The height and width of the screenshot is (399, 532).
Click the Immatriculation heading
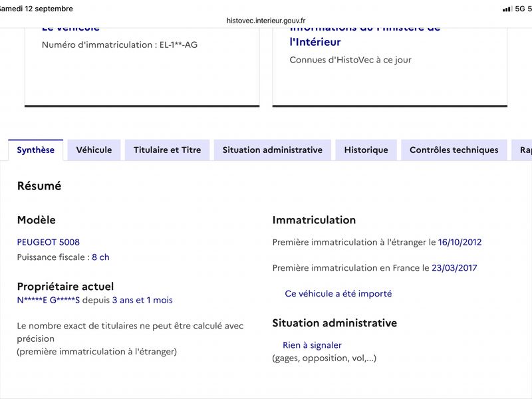tap(314, 220)
